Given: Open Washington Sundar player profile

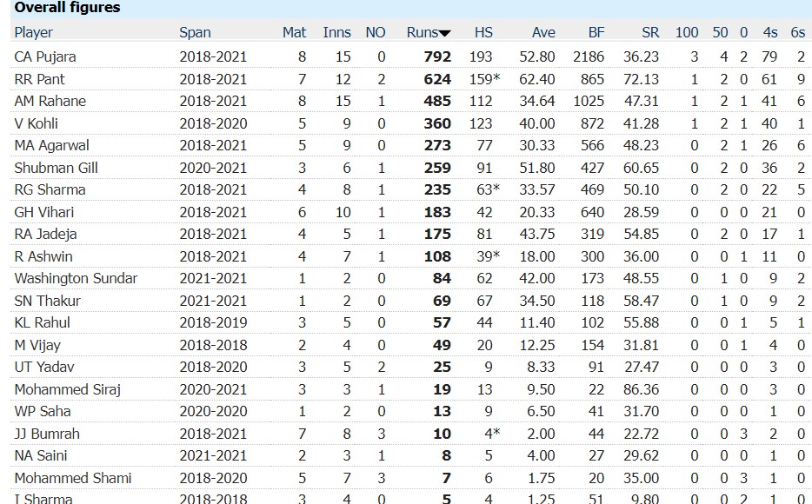Looking at the screenshot, I should point(76,278).
